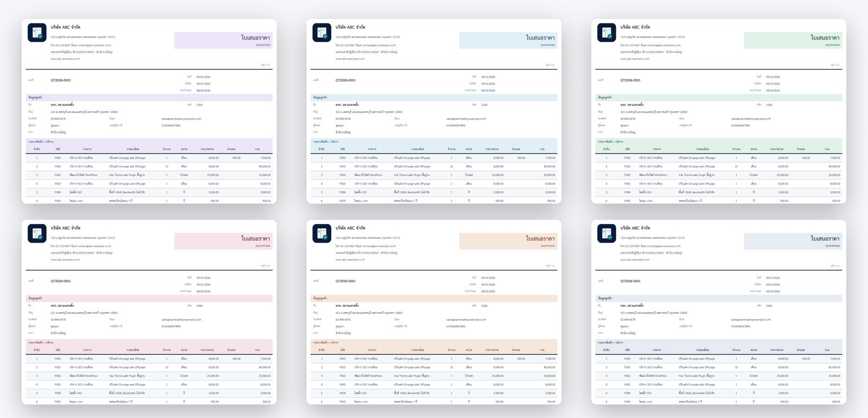The width and height of the screenshot is (868, 418).
Task: Click QT2026-0001 in the gray template
Action: [x=630, y=281]
